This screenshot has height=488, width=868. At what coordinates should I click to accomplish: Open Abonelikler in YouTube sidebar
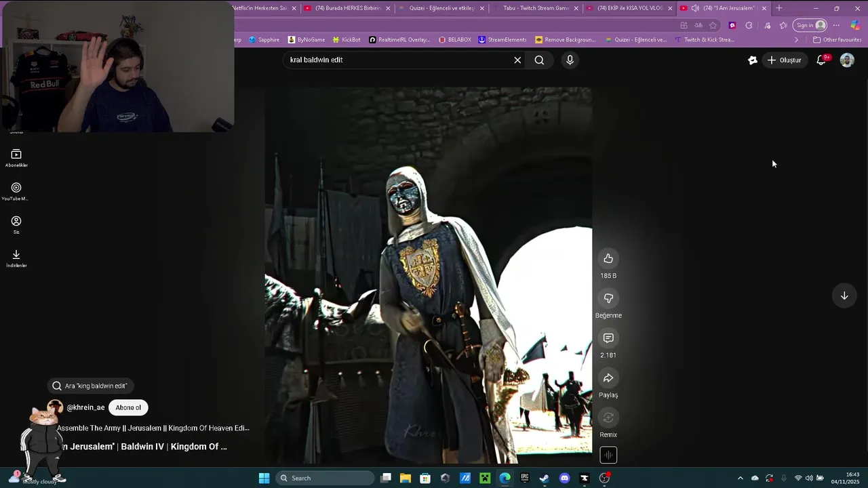coord(16,158)
